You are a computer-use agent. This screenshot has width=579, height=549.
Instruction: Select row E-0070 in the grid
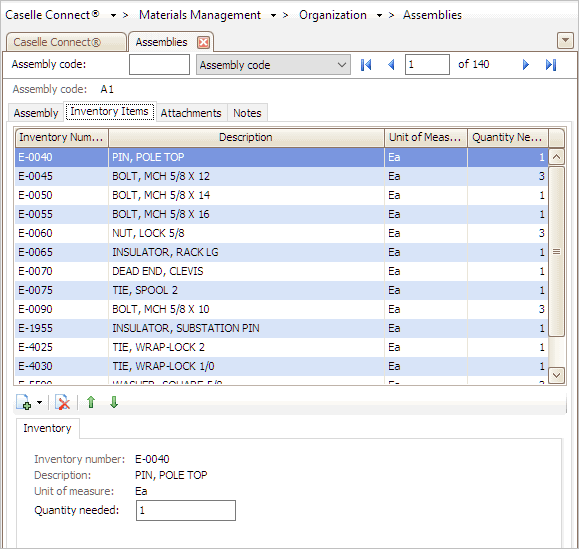click(x=281, y=271)
